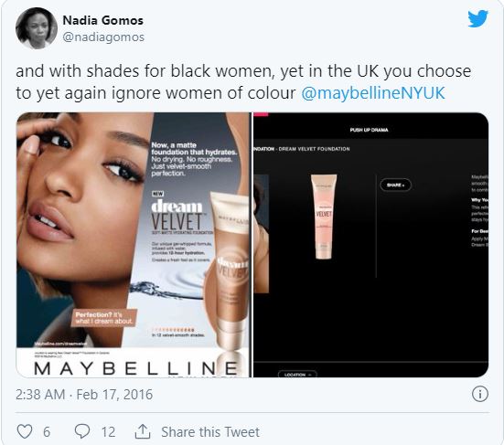Click the SHARE + button in screenshot
504x445 pixels.
(x=395, y=185)
